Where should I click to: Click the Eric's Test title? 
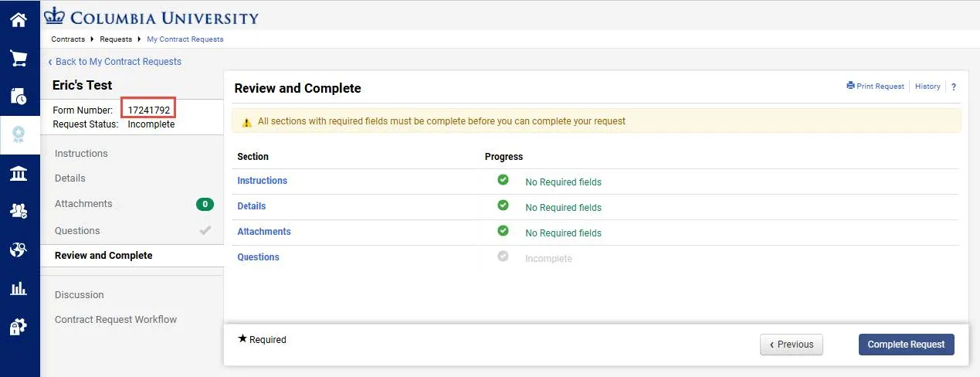click(82, 85)
